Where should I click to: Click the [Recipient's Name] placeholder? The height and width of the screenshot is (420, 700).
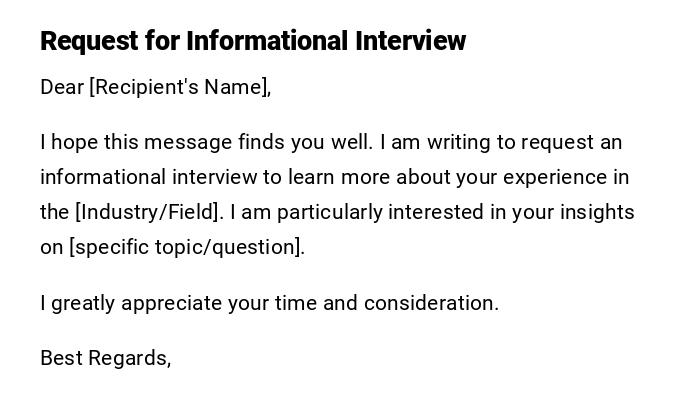coord(179,87)
